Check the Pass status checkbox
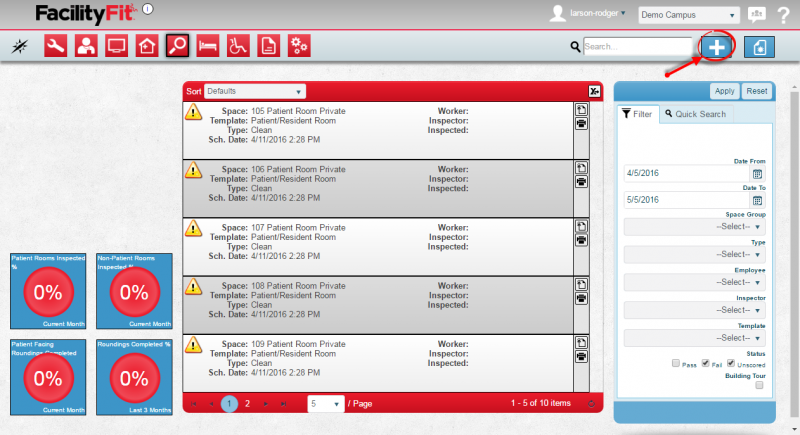The image size is (800, 435). coord(677,362)
